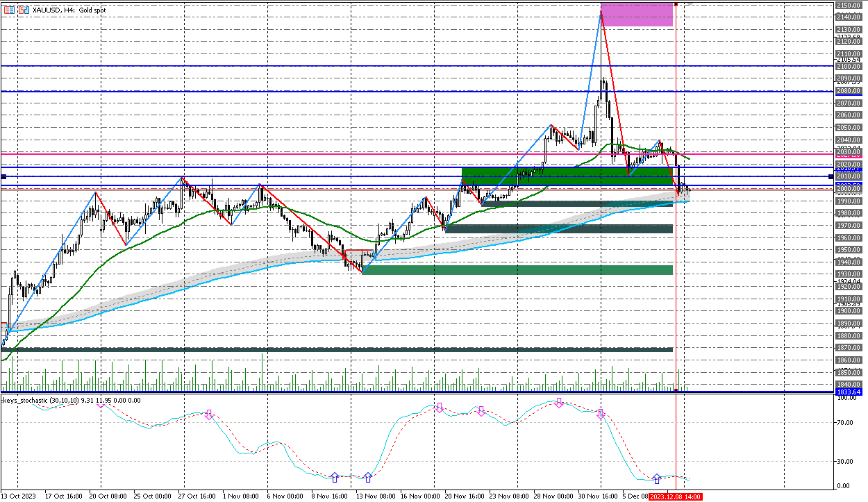The width and height of the screenshot is (868, 502).
Task: Click the 1850.00 price axis label
Action: pos(849,372)
